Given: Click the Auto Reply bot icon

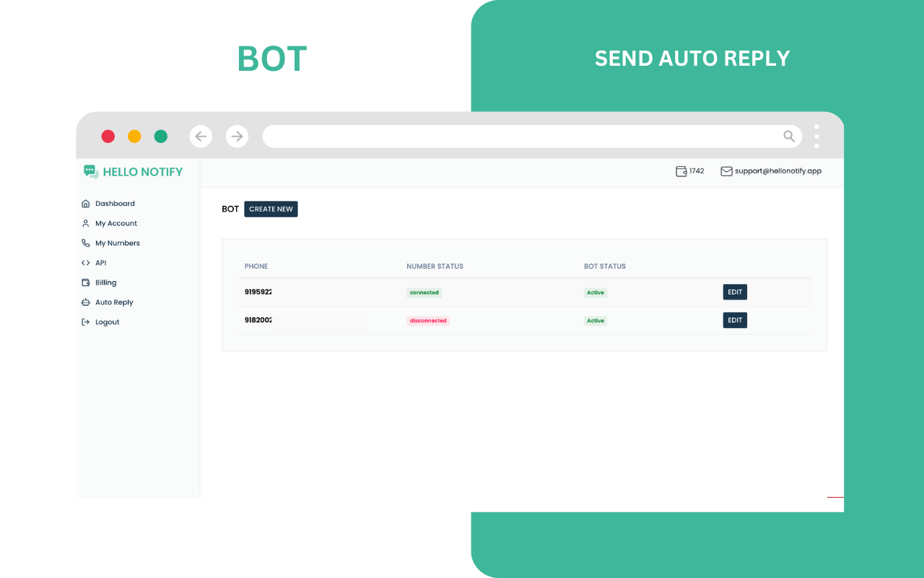Looking at the screenshot, I should pyautogui.click(x=86, y=302).
